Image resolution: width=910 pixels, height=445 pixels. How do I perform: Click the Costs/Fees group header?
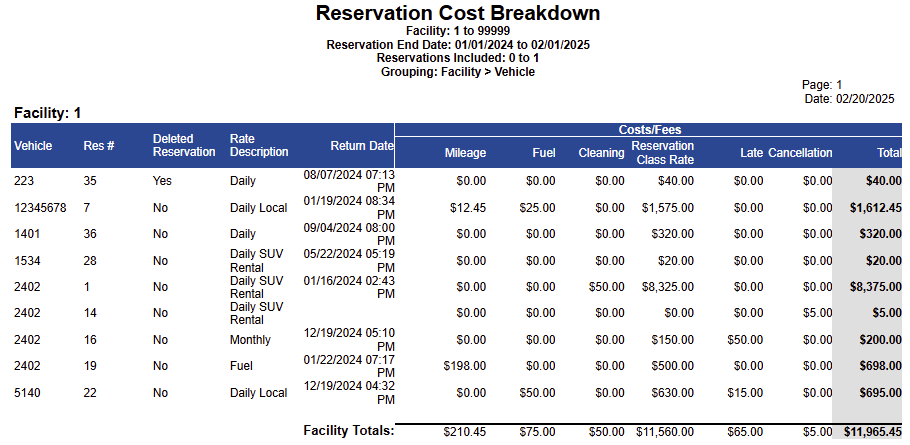(649, 130)
